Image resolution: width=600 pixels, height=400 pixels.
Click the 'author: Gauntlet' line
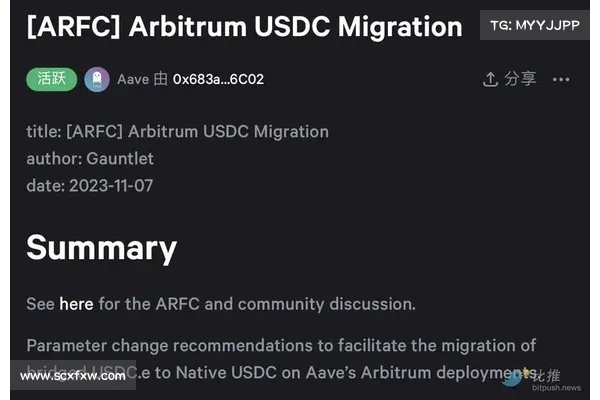tap(90, 158)
